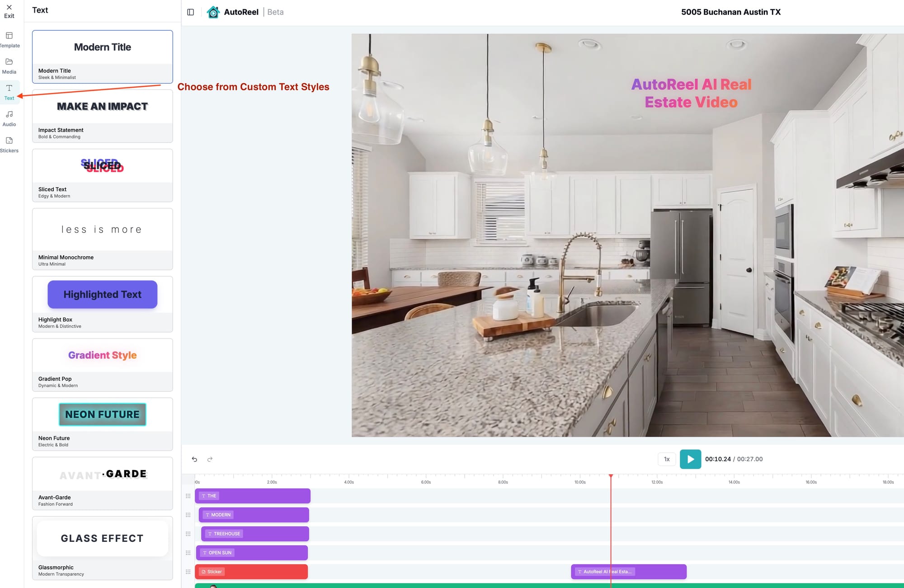Image resolution: width=904 pixels, height=588 pixels.
Task: Choose the Modern Title text style
Action: click(x=103, y=56)
